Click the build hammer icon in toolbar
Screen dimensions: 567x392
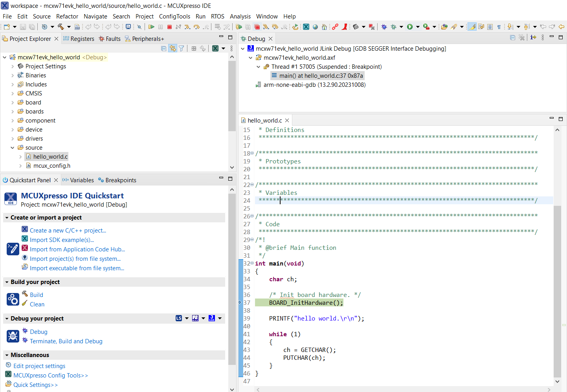click(x=61, y=27)
